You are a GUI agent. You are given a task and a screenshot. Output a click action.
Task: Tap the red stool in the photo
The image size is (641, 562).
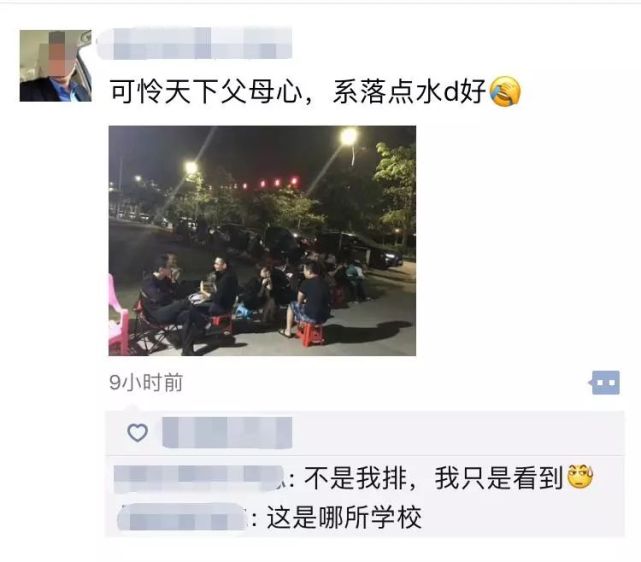[309, 334]
